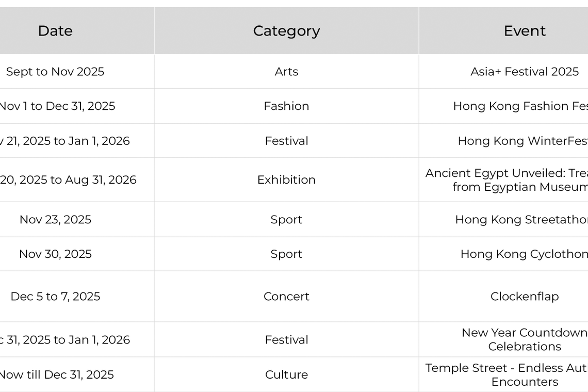The width and height of the screenshot is (588, 392).
Task: Click the Concert category cell
Action: click(x=286, y=297)
